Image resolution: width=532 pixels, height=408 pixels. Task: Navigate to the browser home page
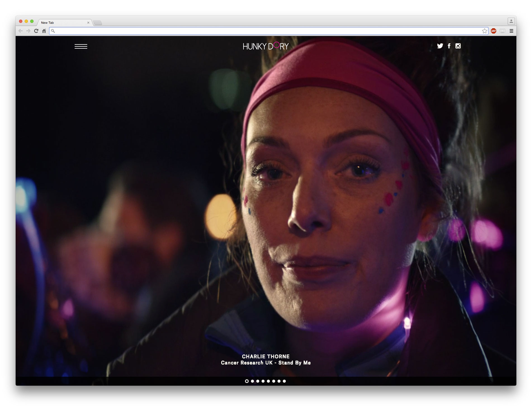pyautogui.click(x=44, y=31)
